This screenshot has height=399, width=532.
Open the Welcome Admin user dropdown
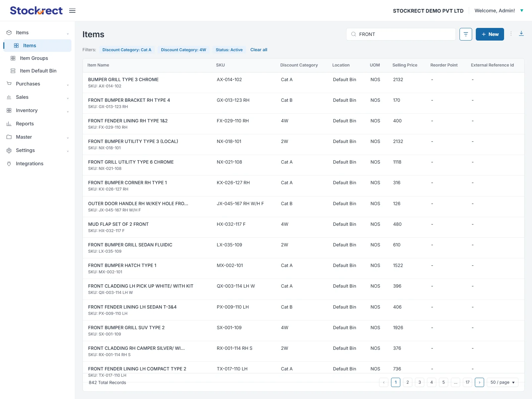coord(499,11)
